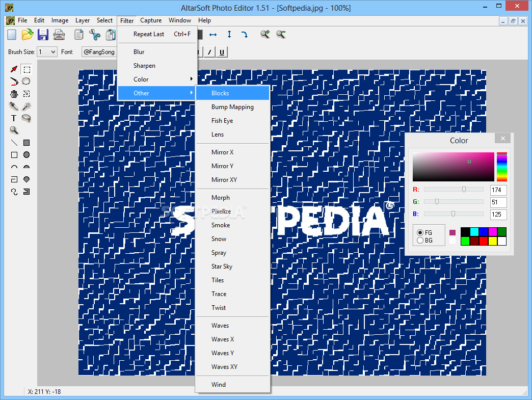Select the elliptical selection tool
Screen dimensions: 532x400
click(x=26, y=82)
